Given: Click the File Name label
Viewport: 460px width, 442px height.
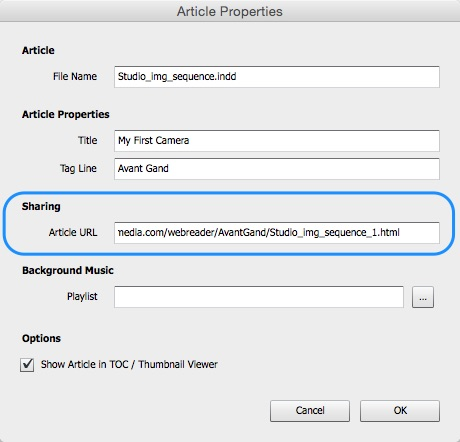Looking at the screenshot, I should pos(75,77).
